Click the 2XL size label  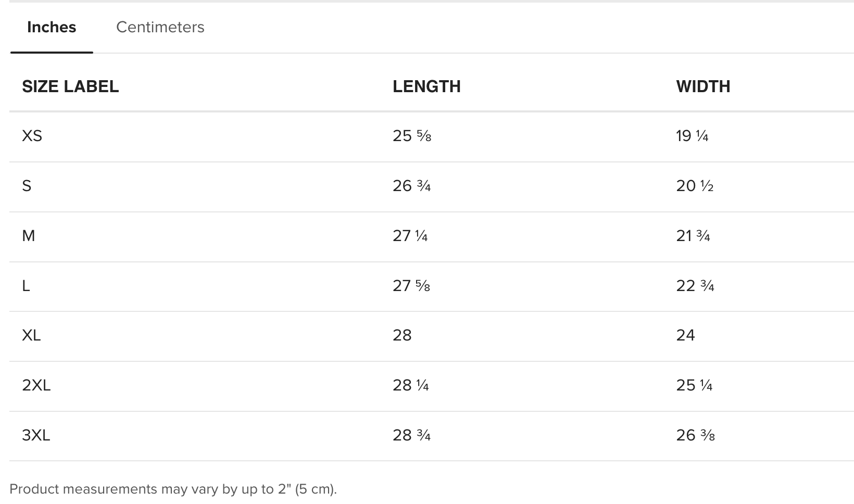pyautogui.click(x=36, y=385)
